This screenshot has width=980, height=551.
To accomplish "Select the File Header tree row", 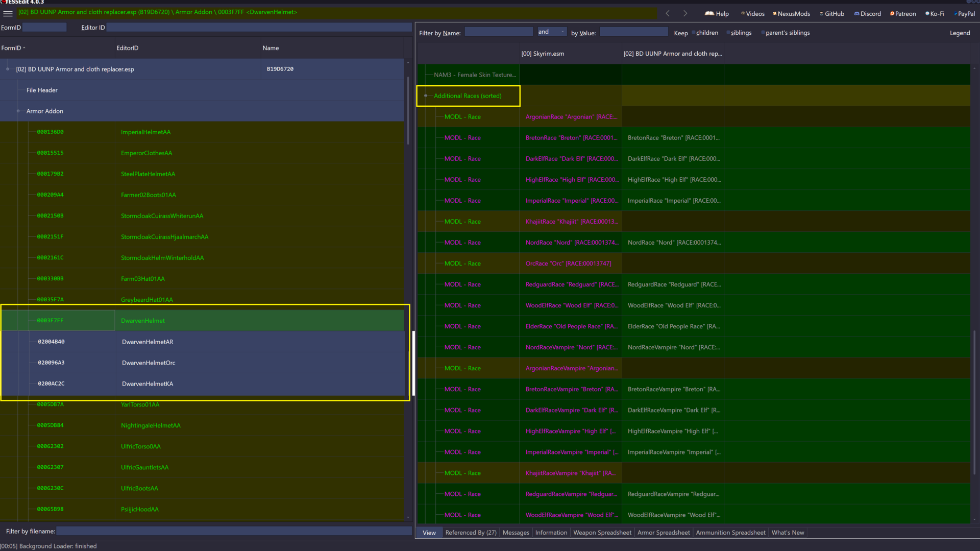I will [202, 90].
